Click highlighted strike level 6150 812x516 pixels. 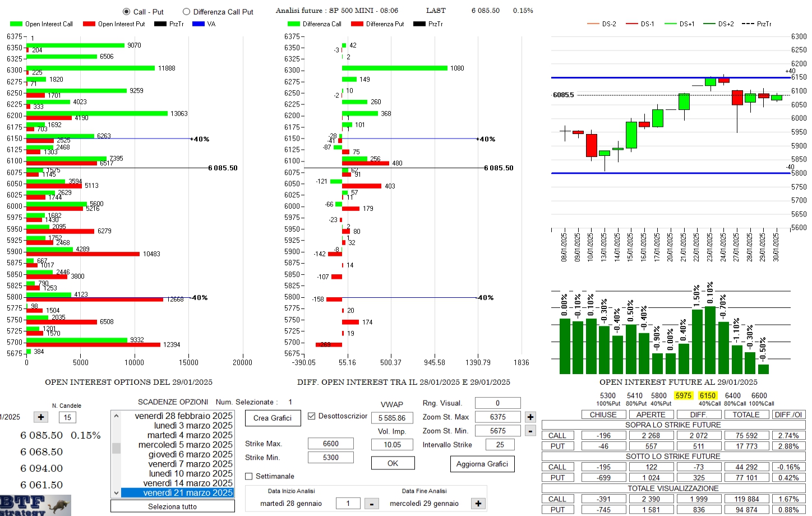click(x=708, y=395)
